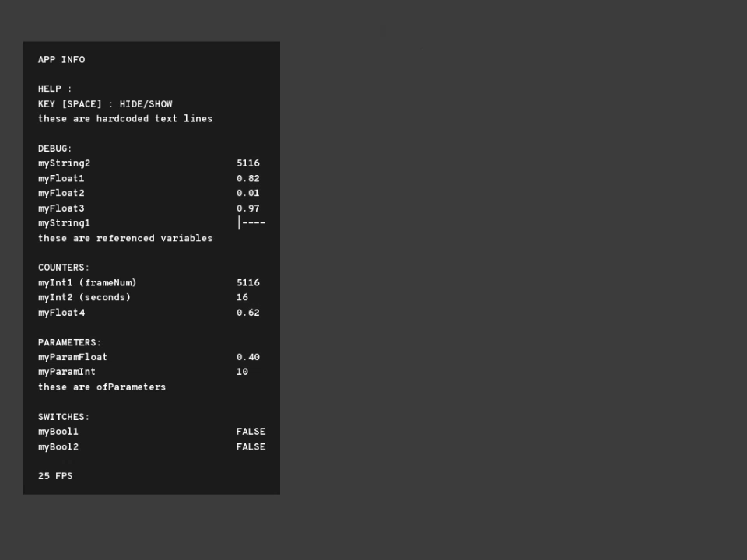Select the PARAMETERS: section heading
This screenshot has height=560, width=747.
[x=69, y=342]
